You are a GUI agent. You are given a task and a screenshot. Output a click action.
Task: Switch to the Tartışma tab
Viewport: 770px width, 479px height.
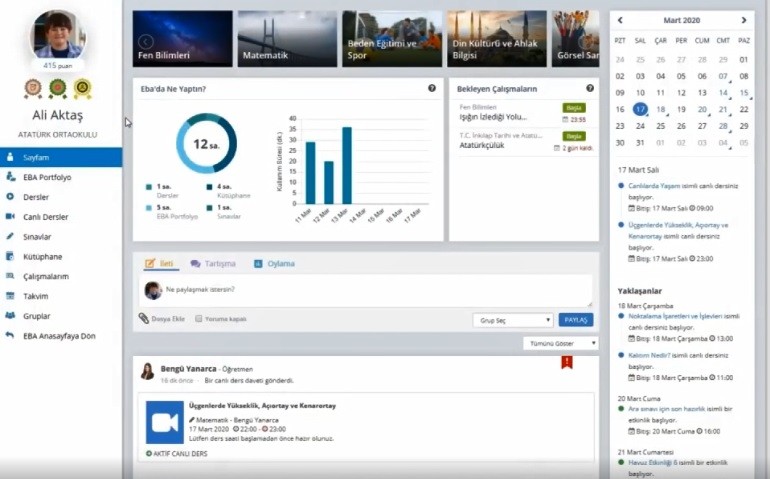click(x=213, y=264)
